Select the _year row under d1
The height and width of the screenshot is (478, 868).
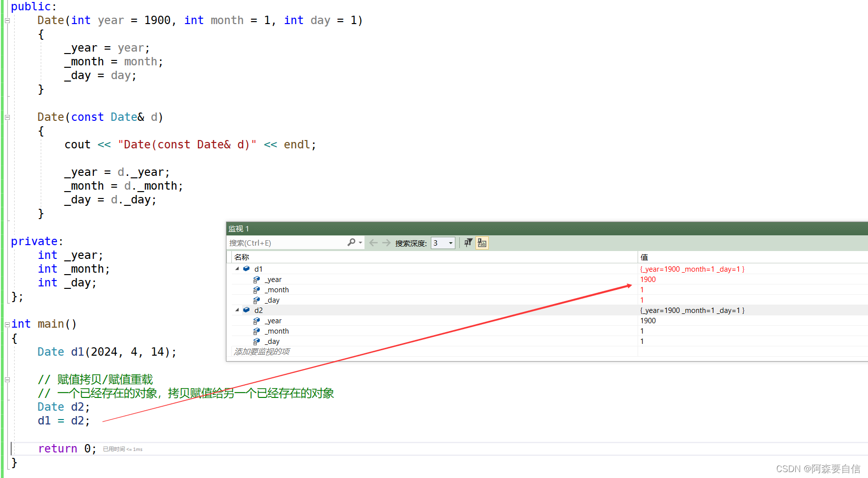435,279
